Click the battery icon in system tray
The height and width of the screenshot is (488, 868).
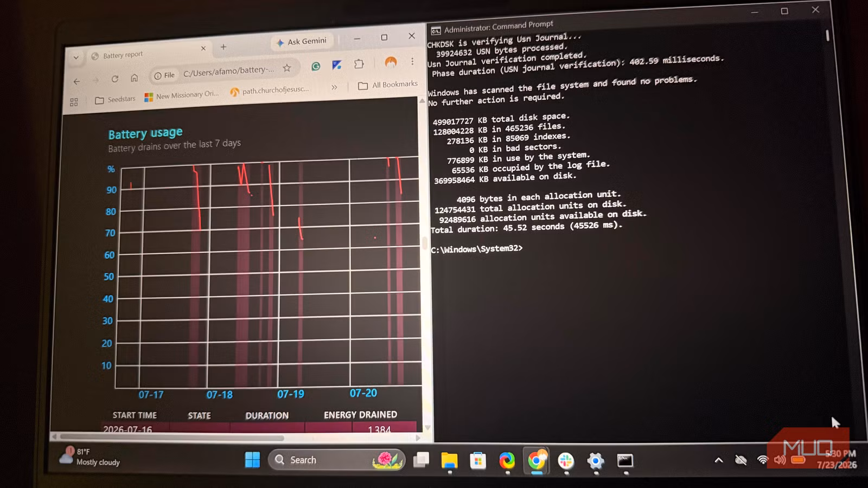click(x=798, y=460)
